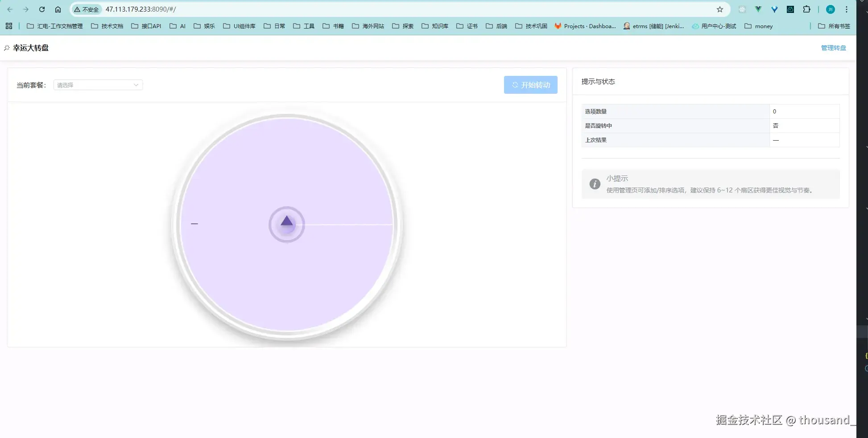This screenshot has width=868, height=438.
Task: Open the 后端 bookmark folder
Action: (496, 26)
